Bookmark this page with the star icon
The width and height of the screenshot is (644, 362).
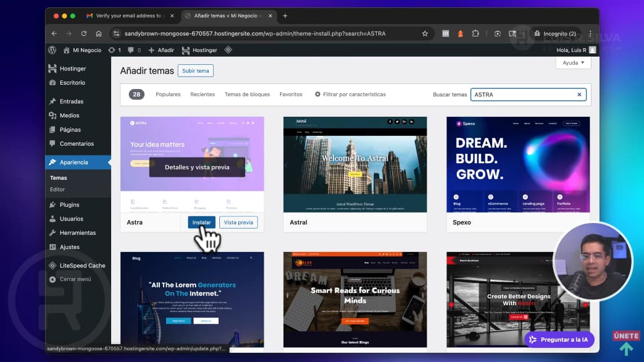[x=425, y=34]
